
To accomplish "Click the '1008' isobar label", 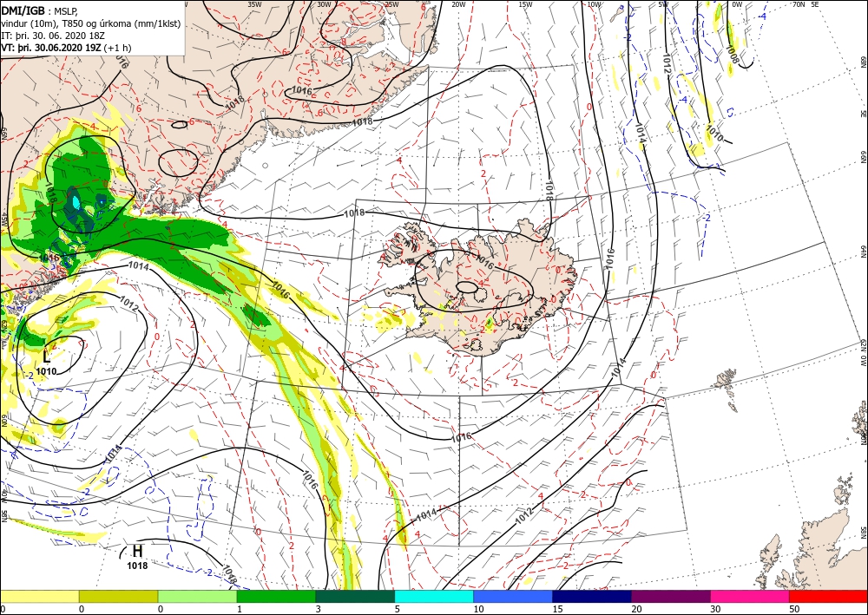I will pyautogui.click(x=732, y=54).
